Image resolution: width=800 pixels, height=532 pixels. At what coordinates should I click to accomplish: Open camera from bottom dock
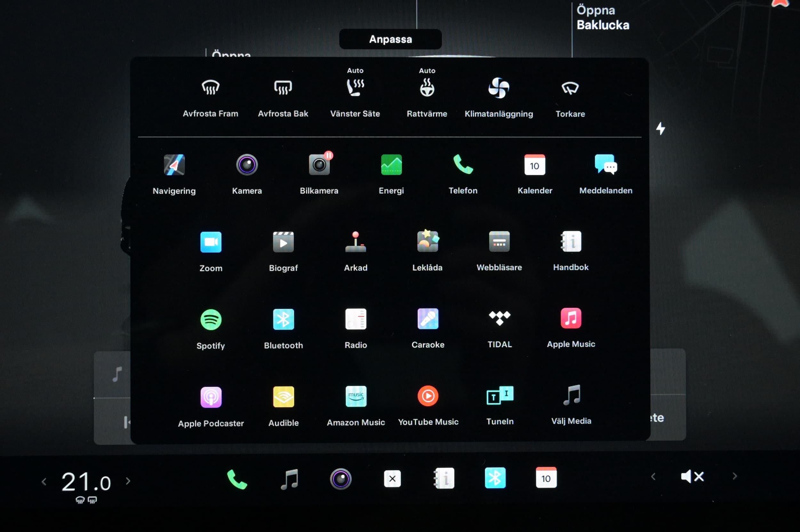(x=340, y=479)
